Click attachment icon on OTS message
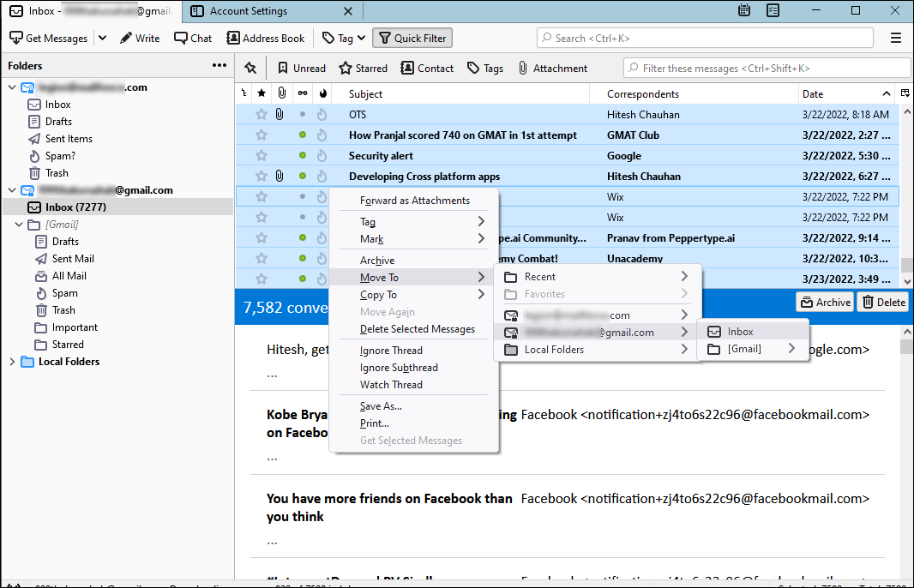The image size is (914, 588). [x=280, y=114]
